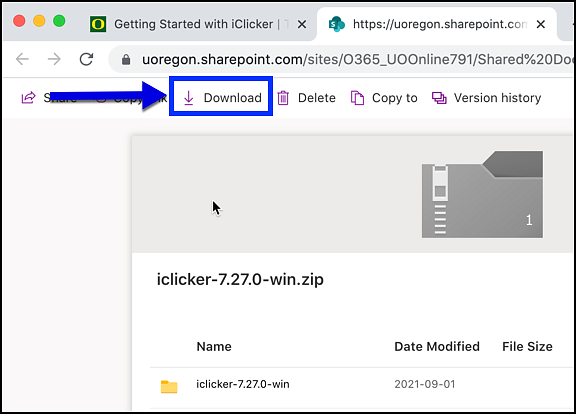
Task: Click the Download button in toolbar
Action: (x=222, y=98)
